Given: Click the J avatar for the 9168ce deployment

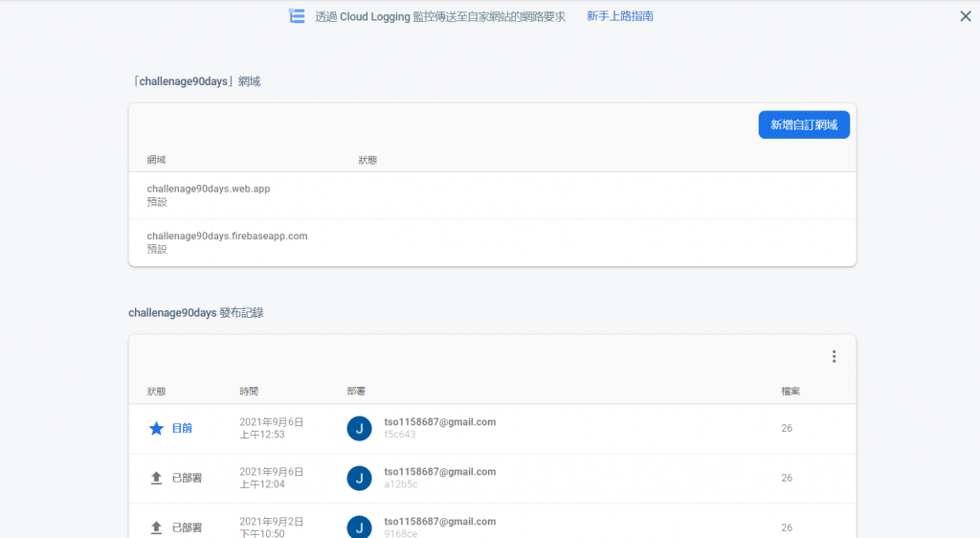Looking at the screenshot, I should [x=360, y=527].
